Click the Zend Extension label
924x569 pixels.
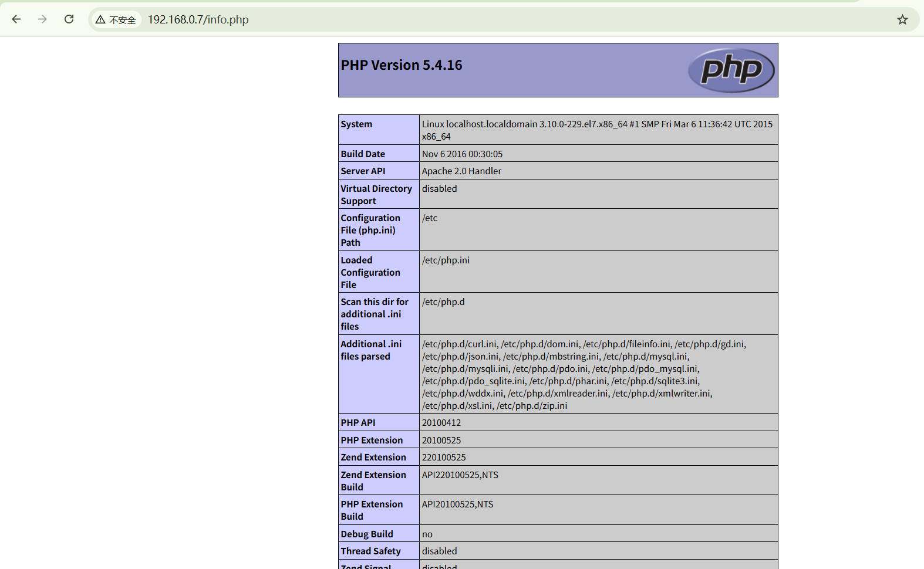[x=373, y=457]
